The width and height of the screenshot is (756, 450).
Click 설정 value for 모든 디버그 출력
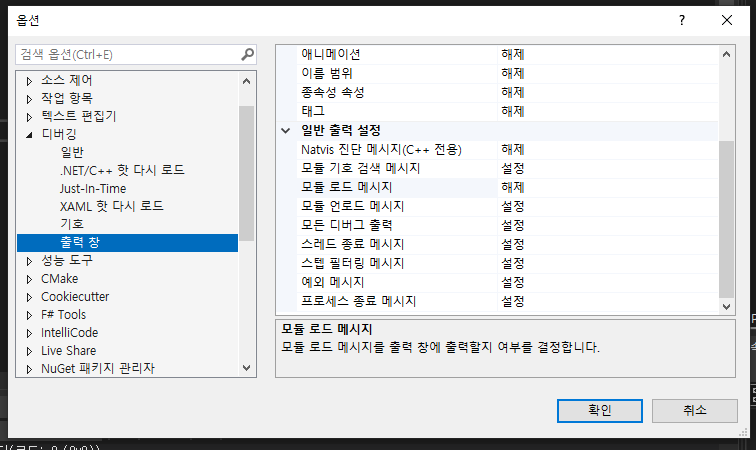[x=513, y=225]
